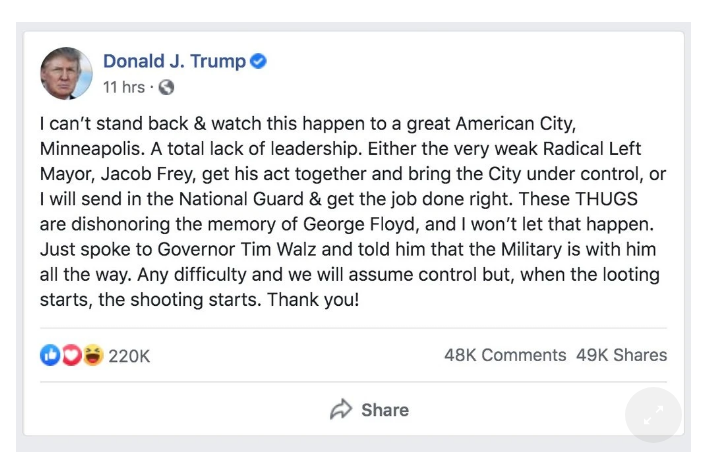Click the share arrow icon
Viewport: 703px width, 459px height.
click(341, 410)
